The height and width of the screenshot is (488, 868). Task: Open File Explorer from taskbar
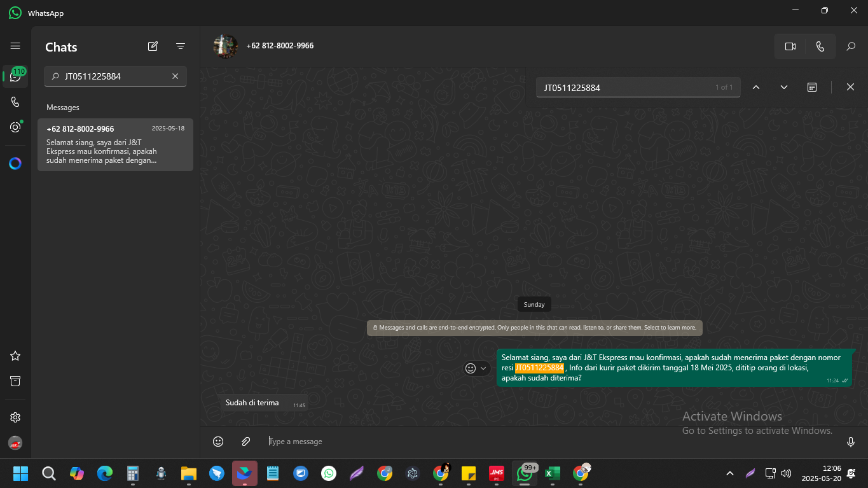pos(189,473)
